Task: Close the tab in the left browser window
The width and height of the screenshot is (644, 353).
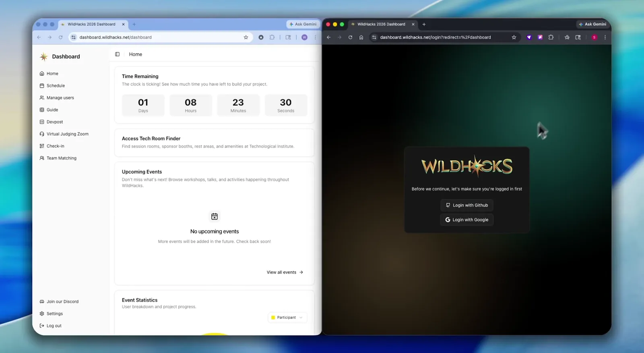Action: pos(123,24)
